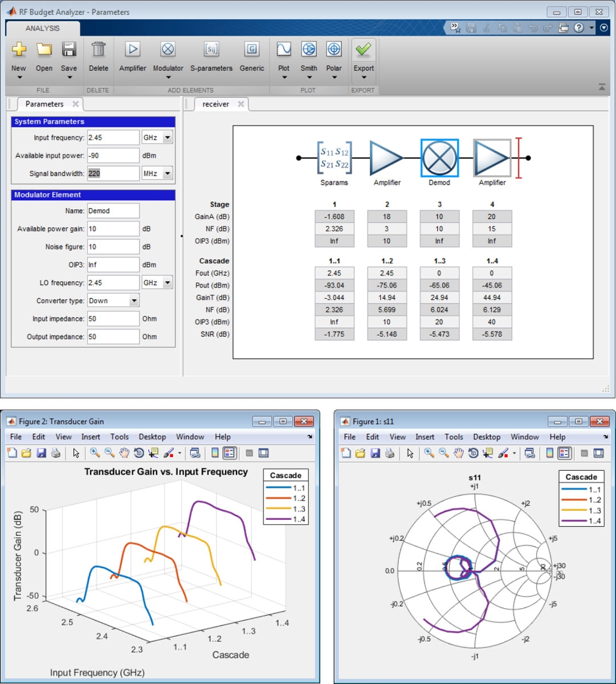Click the Amplifier icon in Add Elements
Viewport: 616px width, 684px height.
click(132, 50)
